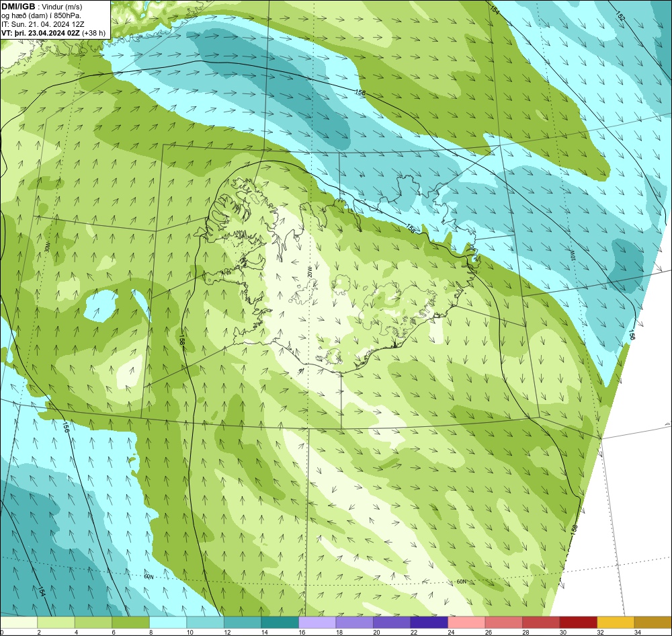Click the legend tick number '2'
Screen dimensions: 672x636
(40, 632)
